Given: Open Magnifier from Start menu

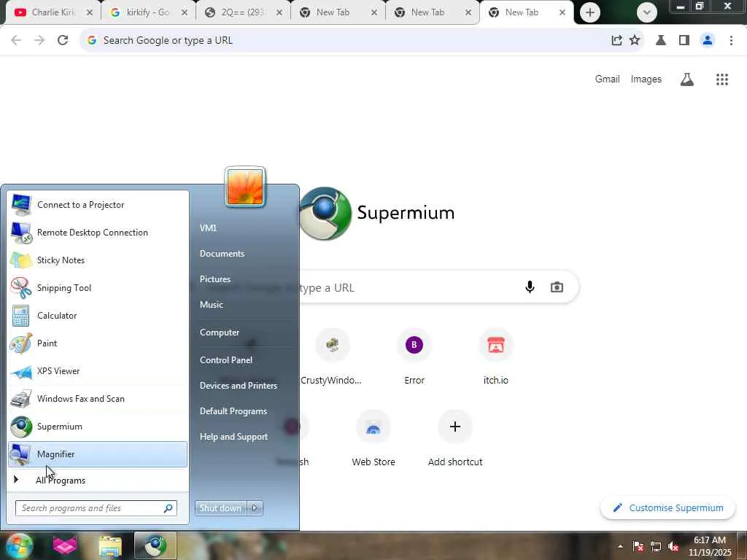Looking at the screenshot, I should coord(98,454).
